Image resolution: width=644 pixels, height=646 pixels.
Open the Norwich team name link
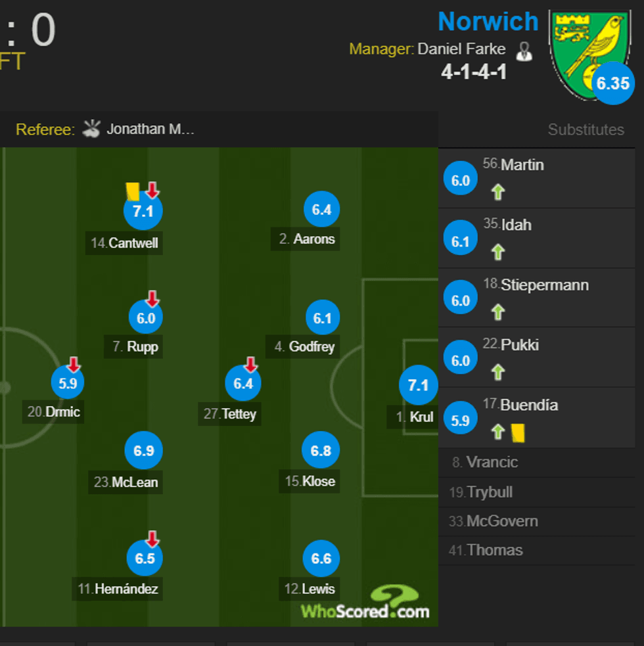(x=488, y=22)
